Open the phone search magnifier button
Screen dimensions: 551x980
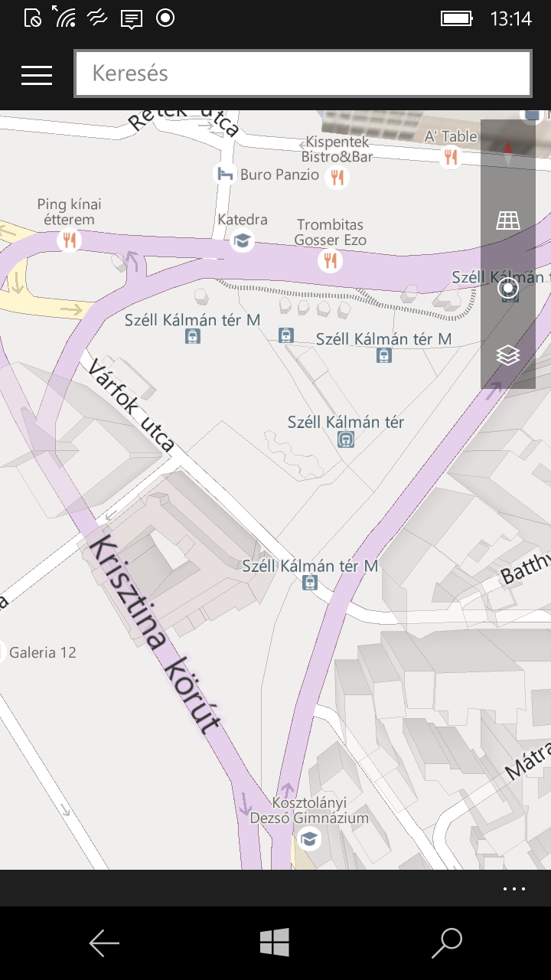[x=447, y=943]
